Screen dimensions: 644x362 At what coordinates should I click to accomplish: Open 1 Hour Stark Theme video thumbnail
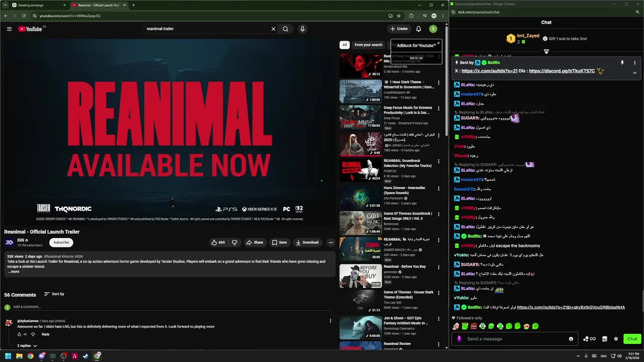point(360,91)
